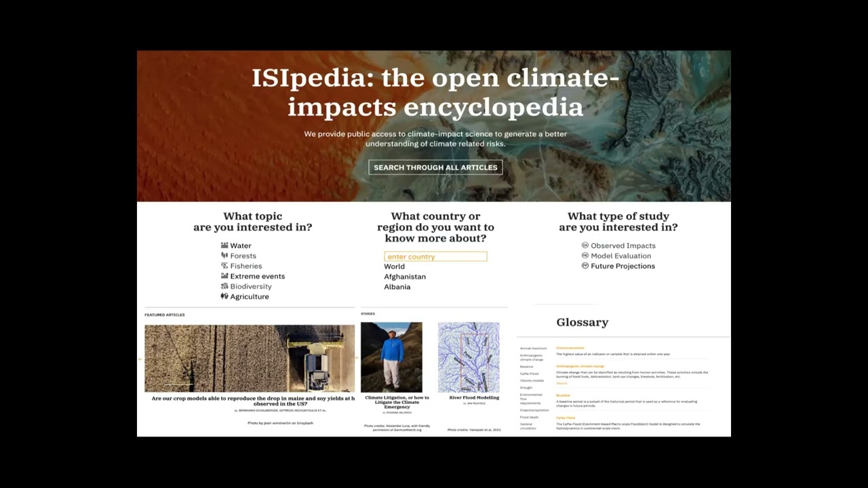
Task: Click the Stories section label
Action: [368, 314]
